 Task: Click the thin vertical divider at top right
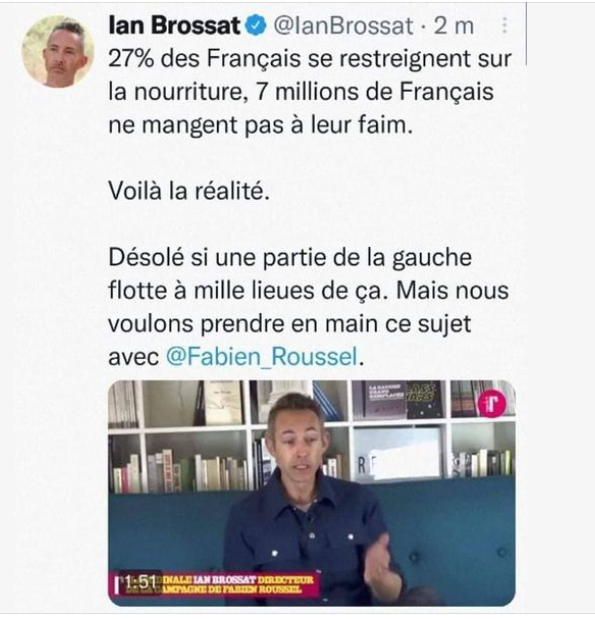point(526,34)
